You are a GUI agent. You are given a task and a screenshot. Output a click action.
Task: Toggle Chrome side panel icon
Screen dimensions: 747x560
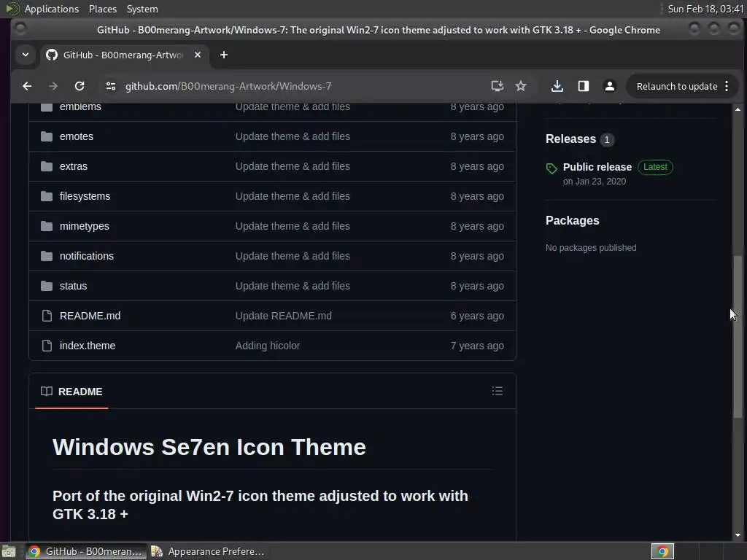[x=583, y=86]
